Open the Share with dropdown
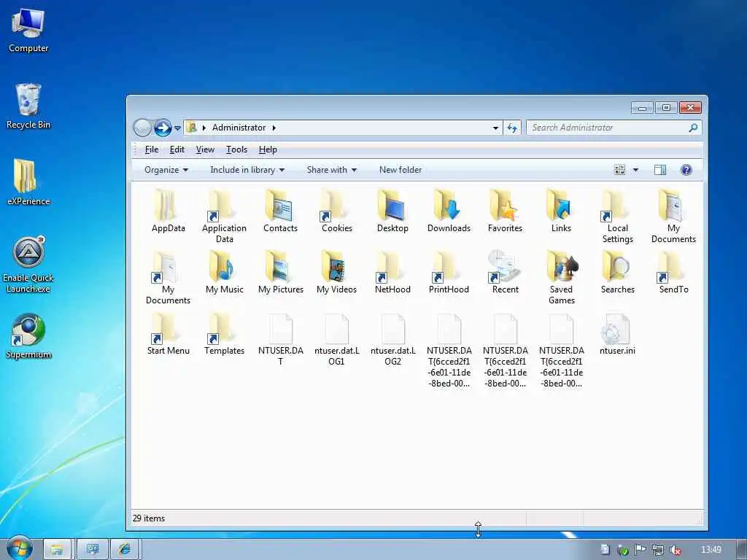Screen dimensions: 747x560 click(x=332, y=170)
